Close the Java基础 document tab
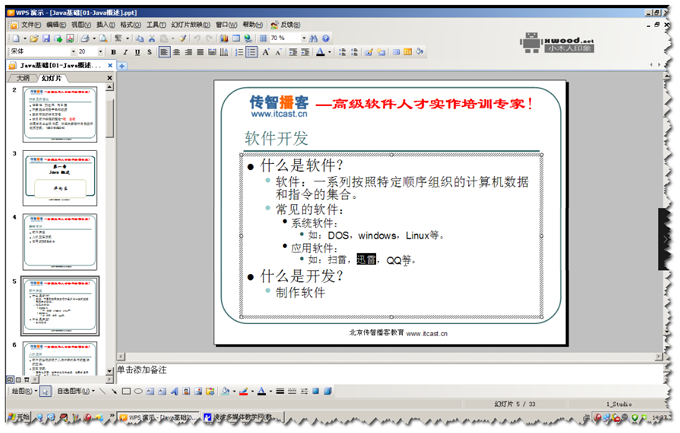This screenshot has height=433, width=680. (110, 66)
